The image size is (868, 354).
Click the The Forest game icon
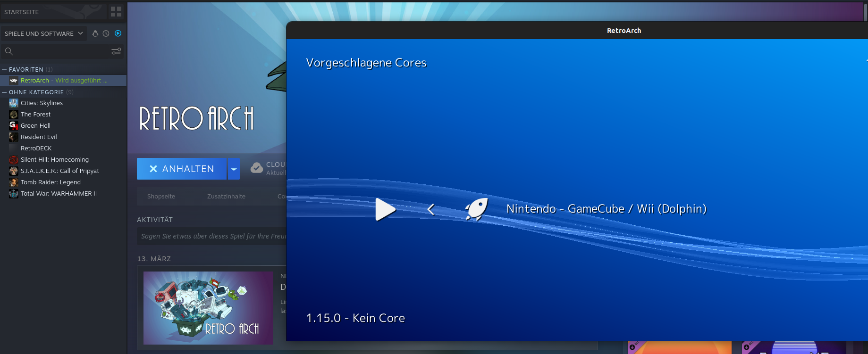coord(14,115)
